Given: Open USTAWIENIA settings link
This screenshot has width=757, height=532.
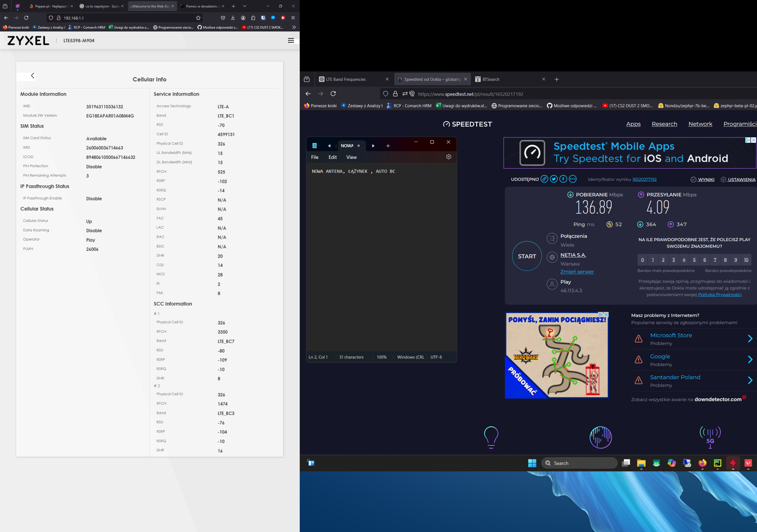Looking at the screenshot, I should coord(738,179).
